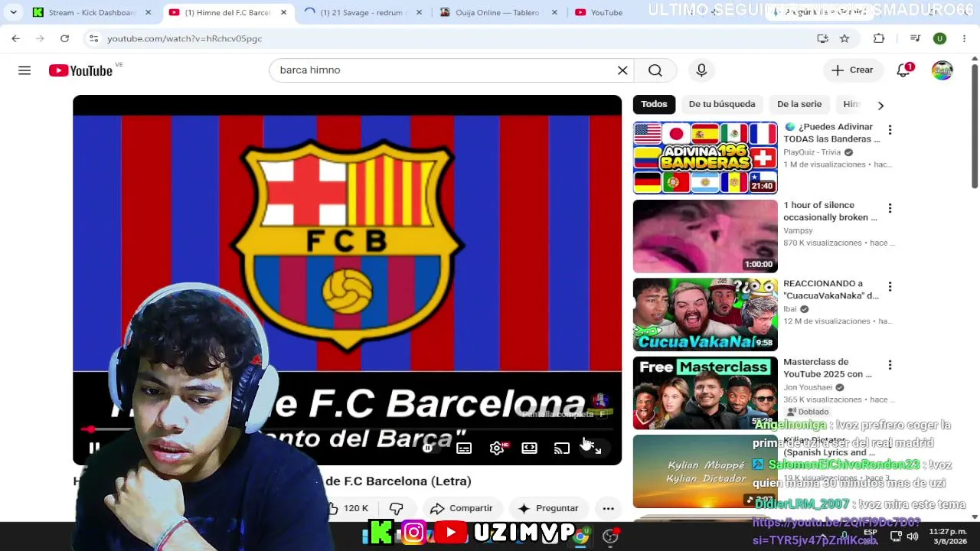
Task: Start voice search with the microphone icon
Action: pyautogui.click(x=701, y=70)
